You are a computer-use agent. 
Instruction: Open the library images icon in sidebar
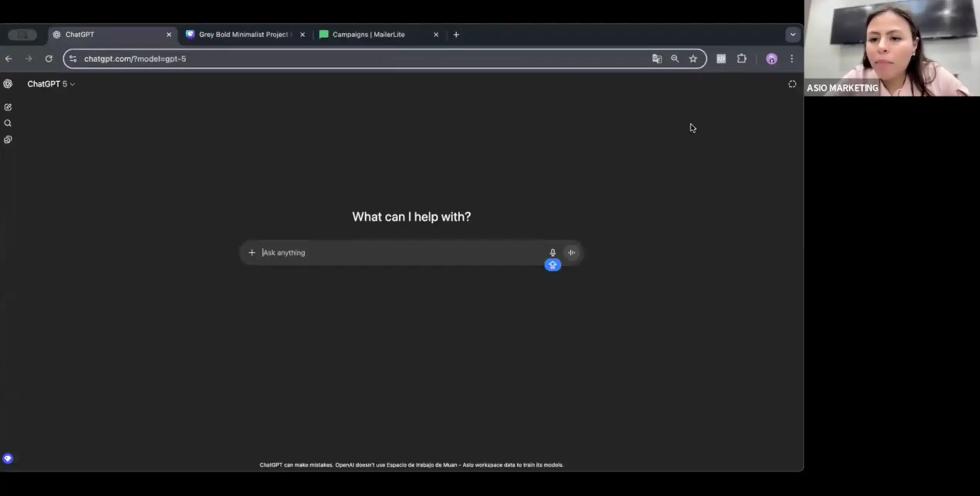coord(8,140)
